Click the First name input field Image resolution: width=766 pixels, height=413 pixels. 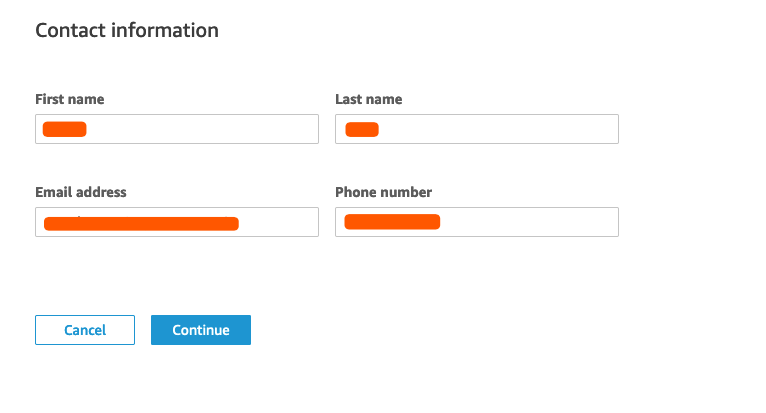[177, 129]
